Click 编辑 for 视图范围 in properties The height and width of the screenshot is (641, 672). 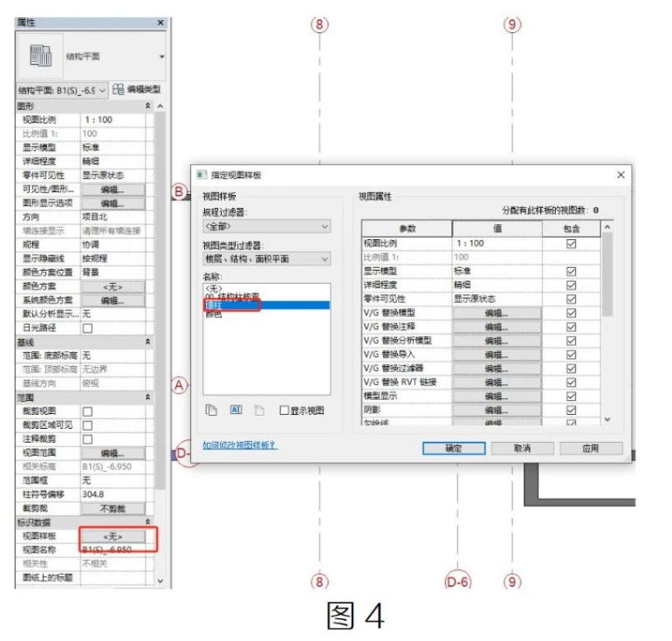pos(113,453)
